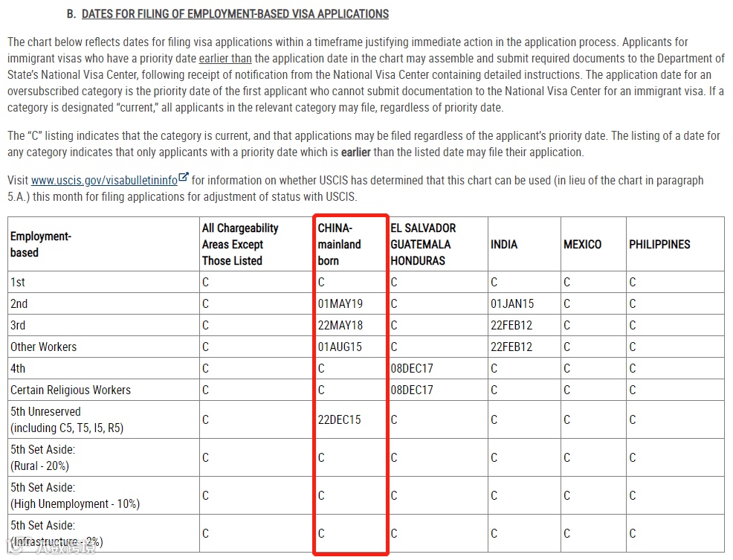The image size is (733, 560).
Task: Click the bold word 'earlier' in the second paragraph
Action: pyautogui.click(x=356, y=152)
